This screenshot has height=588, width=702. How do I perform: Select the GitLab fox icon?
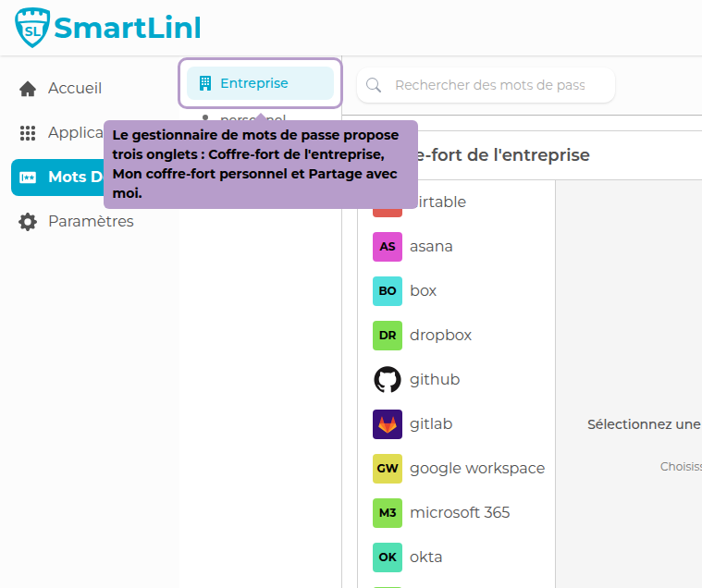(388, 424)
